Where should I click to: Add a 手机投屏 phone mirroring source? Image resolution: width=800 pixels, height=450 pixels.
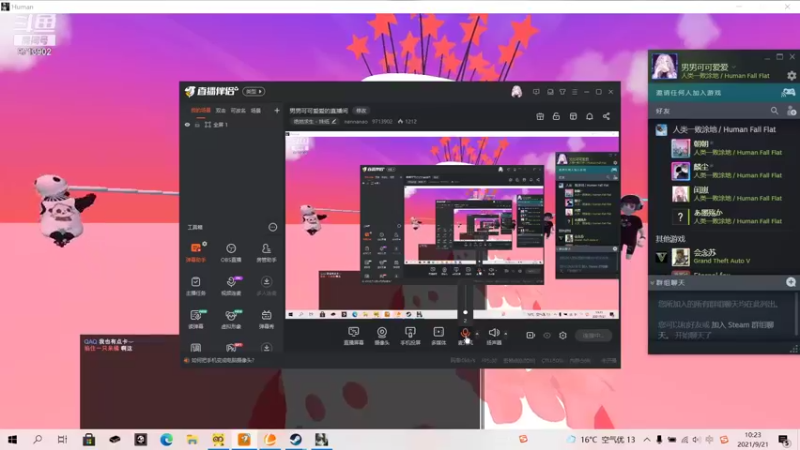(x=410, y=336)
